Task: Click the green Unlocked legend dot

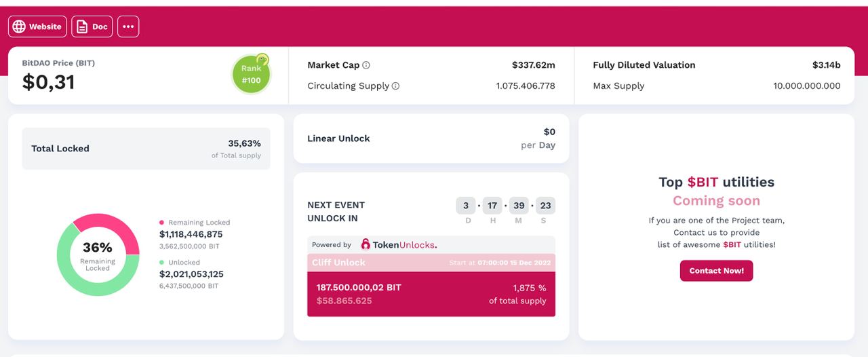Action: click(x=161, y=262)
